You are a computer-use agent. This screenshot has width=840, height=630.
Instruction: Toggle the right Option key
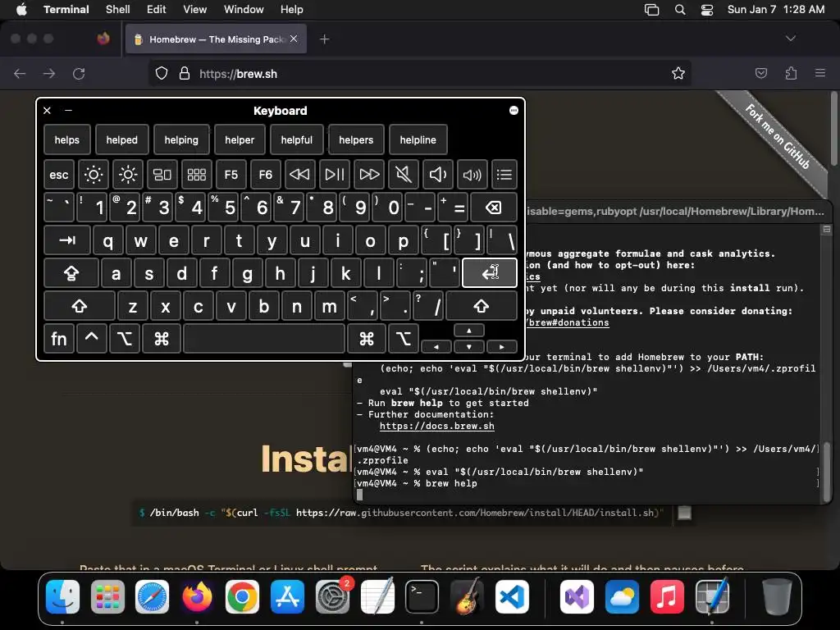[403, 339]
